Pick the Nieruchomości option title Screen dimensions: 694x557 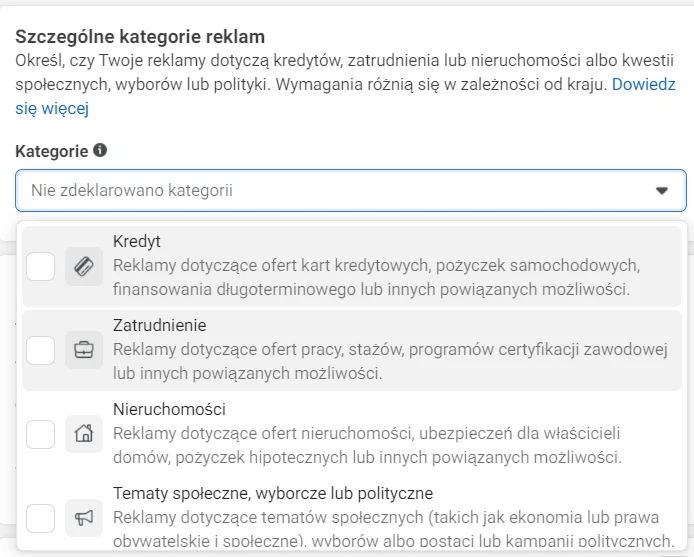(169, 410)
